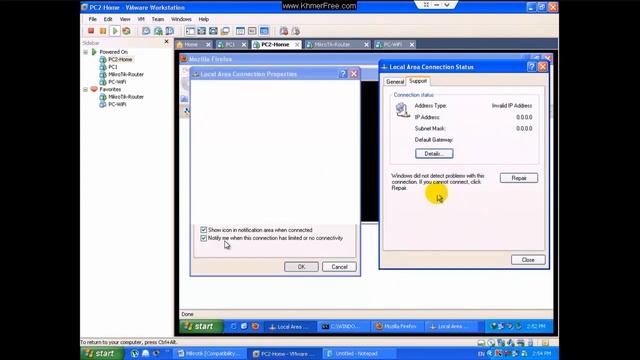Image resolution: width=640 pixels, height=360 pixels.
Task: Click the overlapping windows toolbar icon
Action: (x=225, y=31)
